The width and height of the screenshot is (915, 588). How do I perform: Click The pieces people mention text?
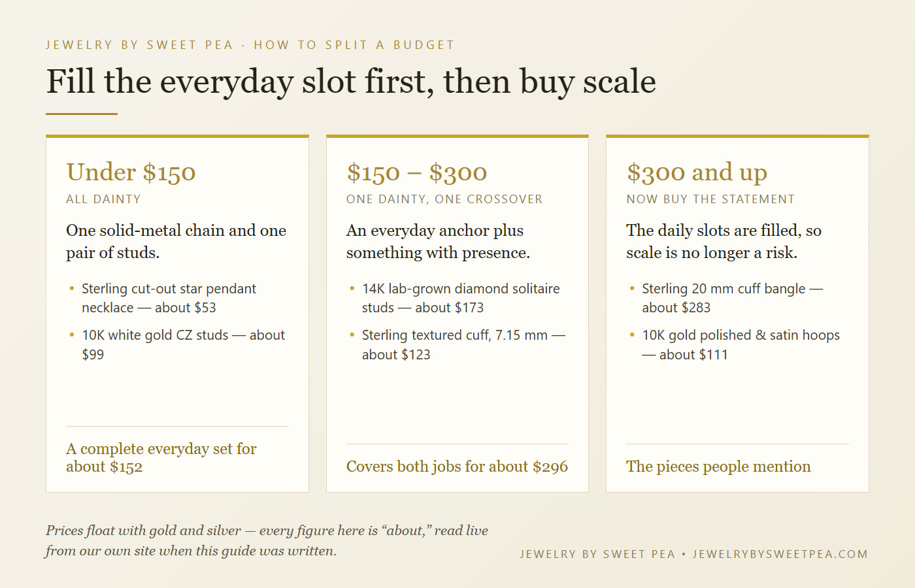point(718,466)
